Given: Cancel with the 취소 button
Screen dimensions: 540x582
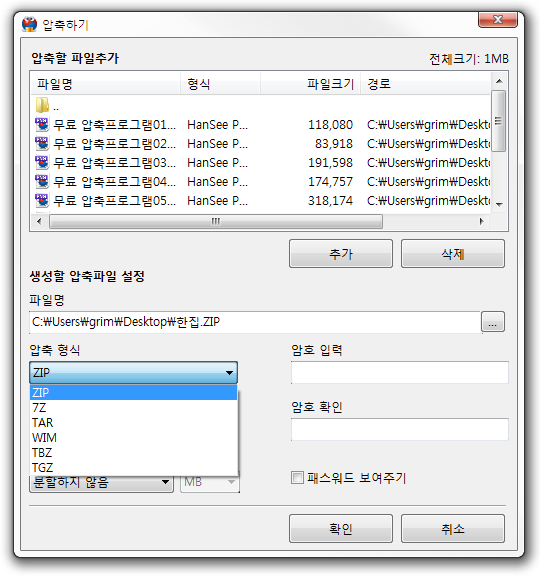Looking at the screenshot, I should [x=453, y=529].
